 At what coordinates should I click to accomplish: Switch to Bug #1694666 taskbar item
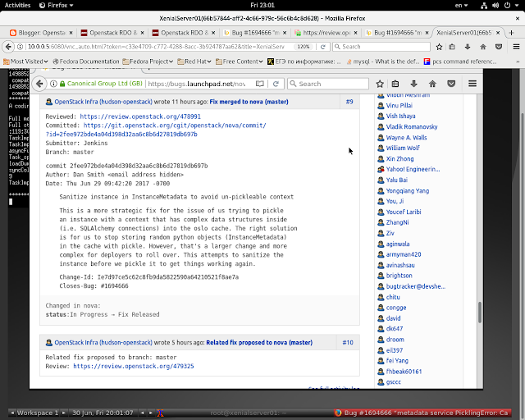[422, 413]
